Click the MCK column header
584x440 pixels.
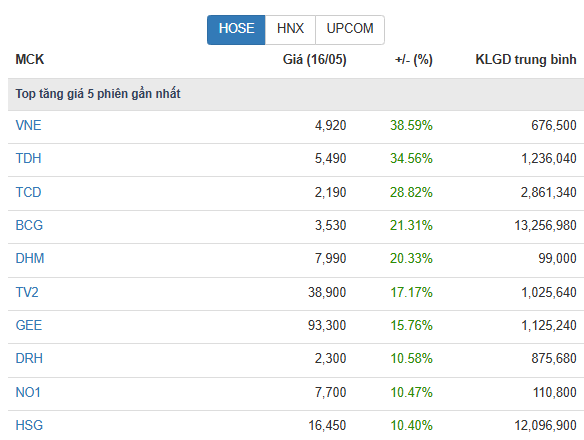click(30, 60)
